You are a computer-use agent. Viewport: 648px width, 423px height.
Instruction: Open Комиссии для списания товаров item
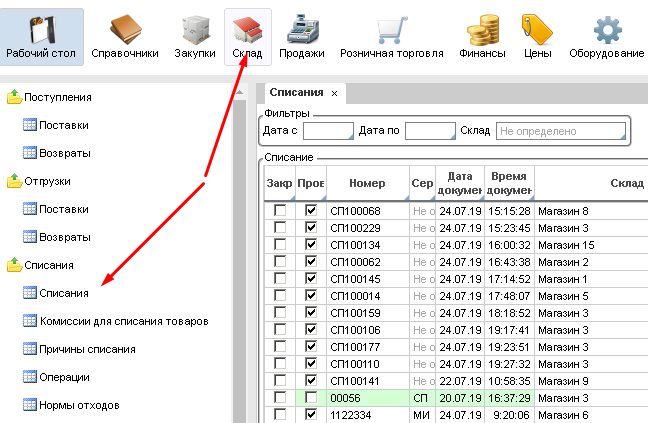(123, 321)
